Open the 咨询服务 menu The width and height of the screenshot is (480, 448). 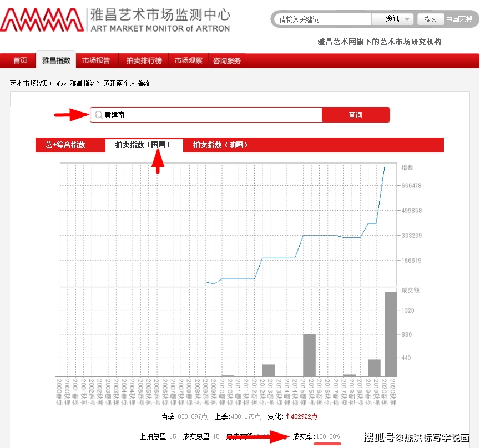pos(227,60)
